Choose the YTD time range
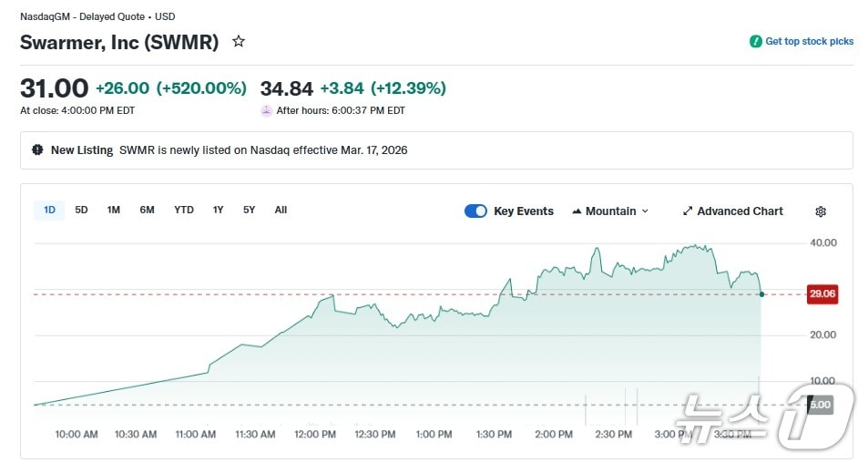This screenshot has width=868, height=463. pos(184,211)
